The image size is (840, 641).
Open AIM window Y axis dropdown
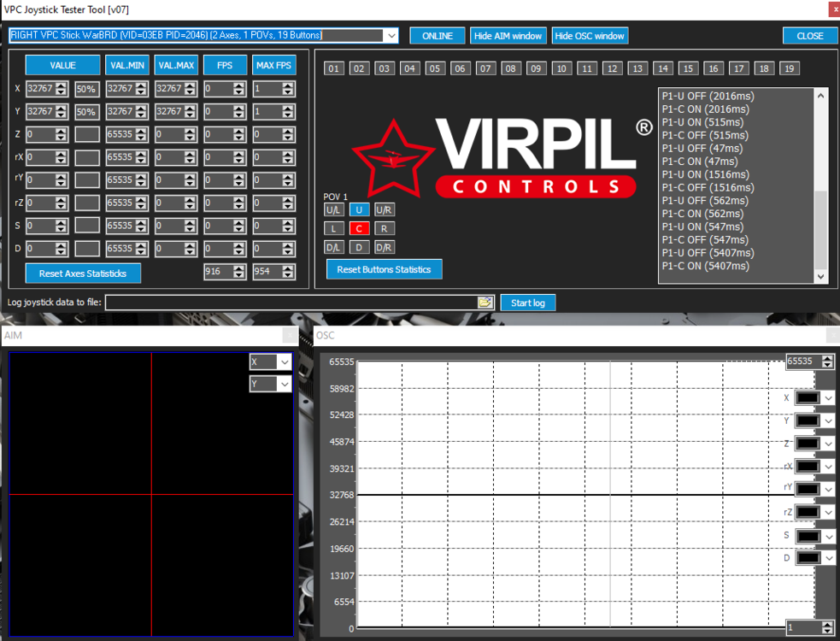point(285,384)
